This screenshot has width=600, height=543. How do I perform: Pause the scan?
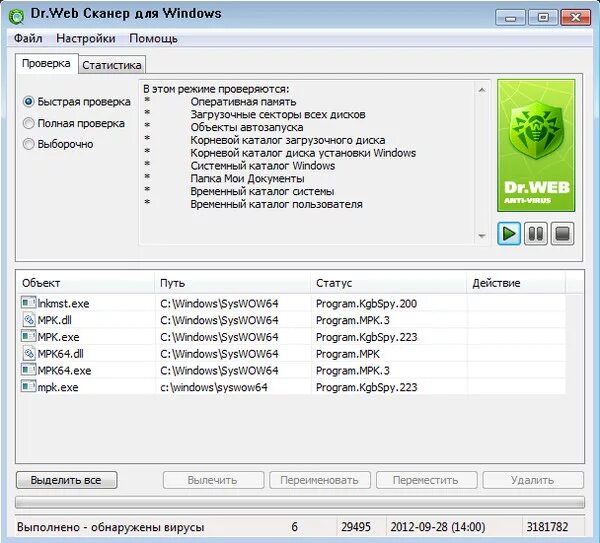tap(535, 233)
